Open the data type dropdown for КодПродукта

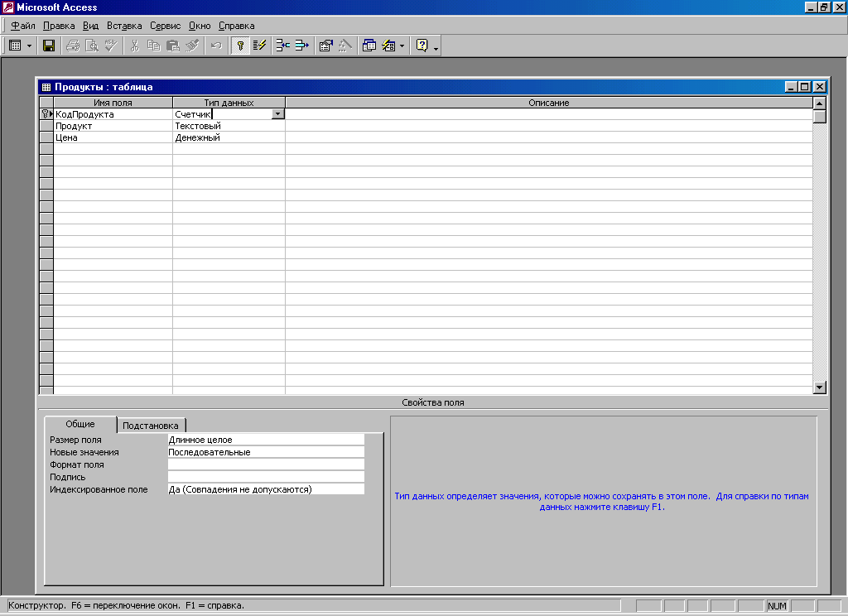pos(278,114)
